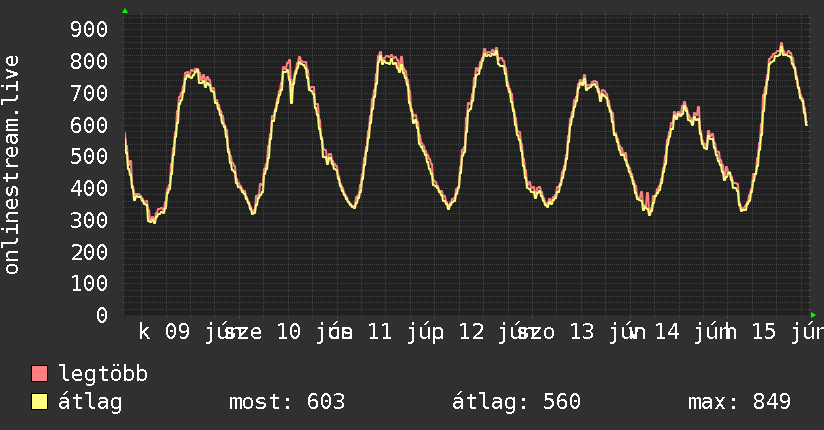
Task: Click the '15' date label on x-axis
Action: pos(764,332)
